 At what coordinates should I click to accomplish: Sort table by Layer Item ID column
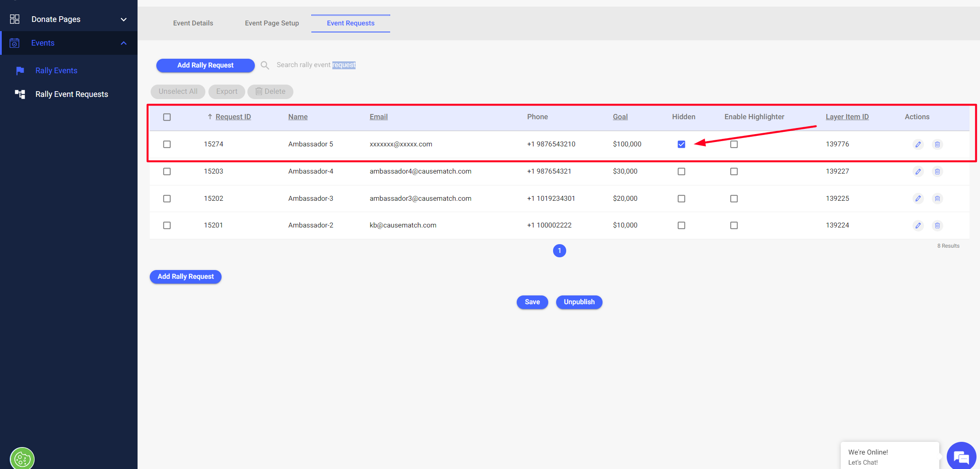pyautogui.click(x=847, y=117)
